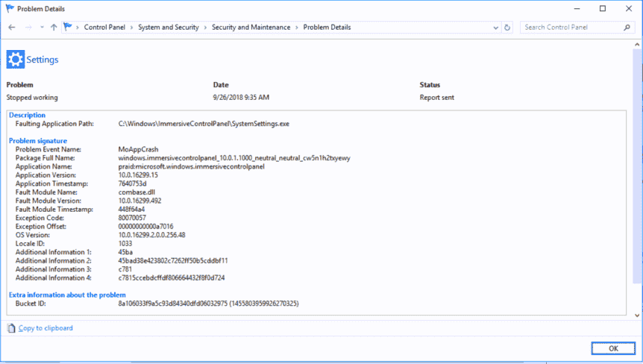Image resolution: width=643 pixels, height=364 pixels.
Task: Click the Bucket ID value
Action: point(208,304)
